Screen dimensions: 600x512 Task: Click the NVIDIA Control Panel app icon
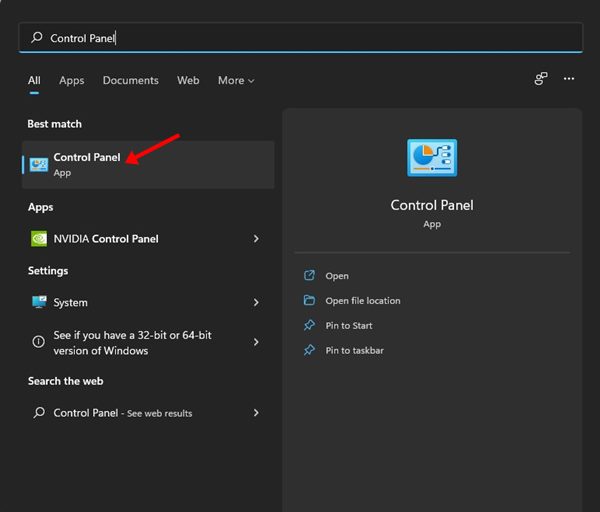click(x=39, y=239)
